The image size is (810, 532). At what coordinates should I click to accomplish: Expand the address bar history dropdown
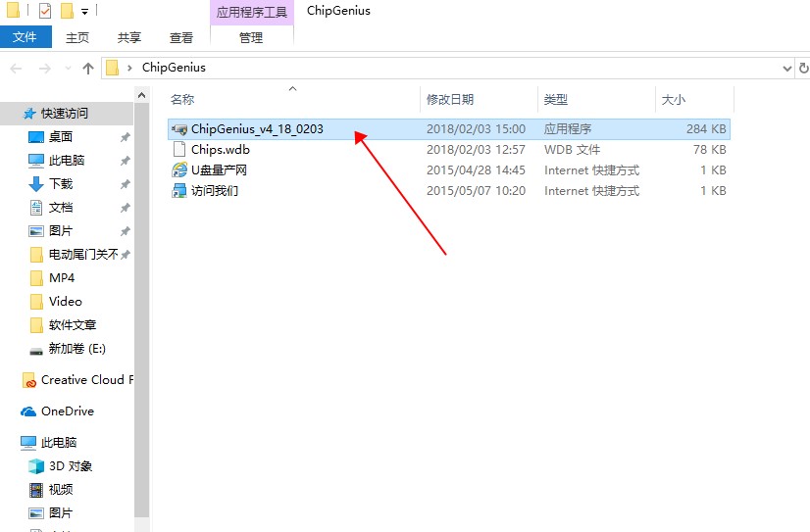tap(786, 69)
